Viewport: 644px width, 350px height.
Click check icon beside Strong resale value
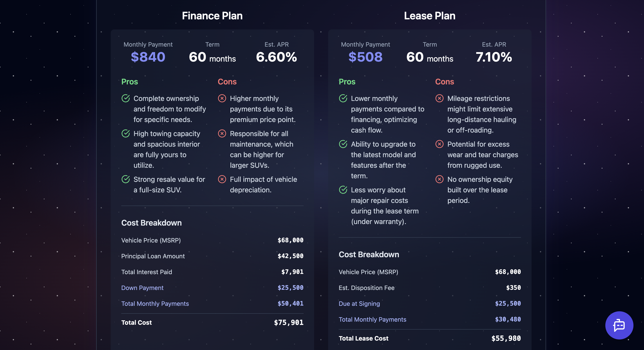pyautogui.click(x=125, y=179)
